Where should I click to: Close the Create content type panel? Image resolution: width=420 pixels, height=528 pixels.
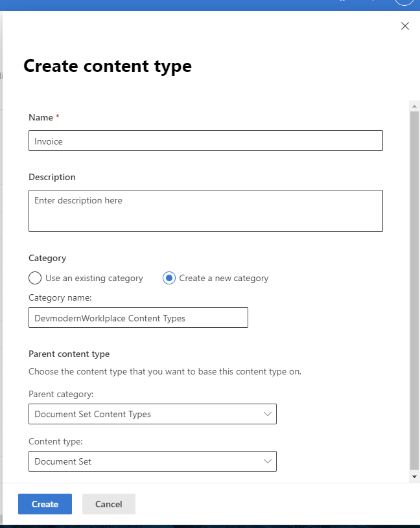pos(405,26)
